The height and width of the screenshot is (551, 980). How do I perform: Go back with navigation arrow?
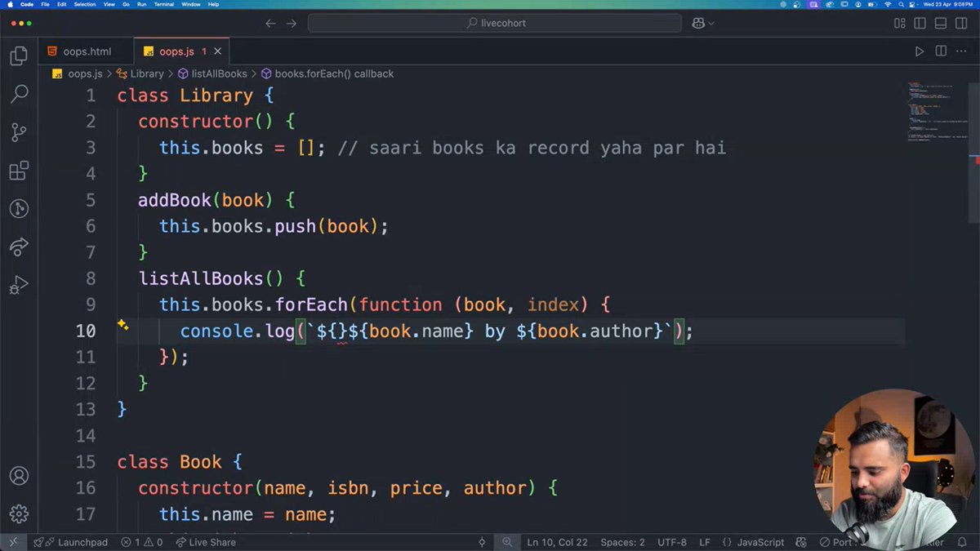[270, 23]
